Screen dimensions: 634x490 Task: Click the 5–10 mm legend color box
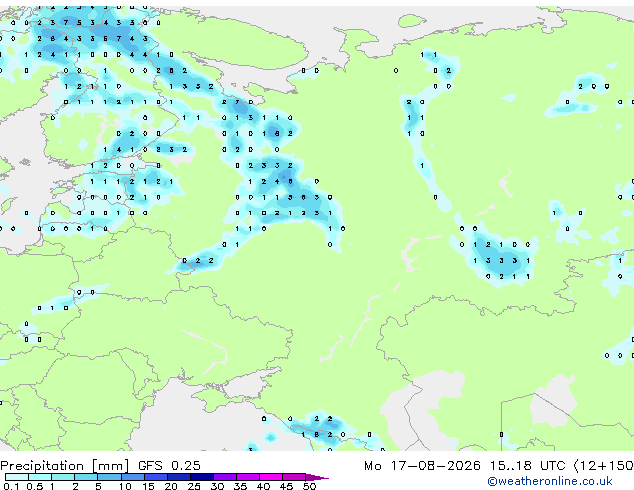click(109, 477)
